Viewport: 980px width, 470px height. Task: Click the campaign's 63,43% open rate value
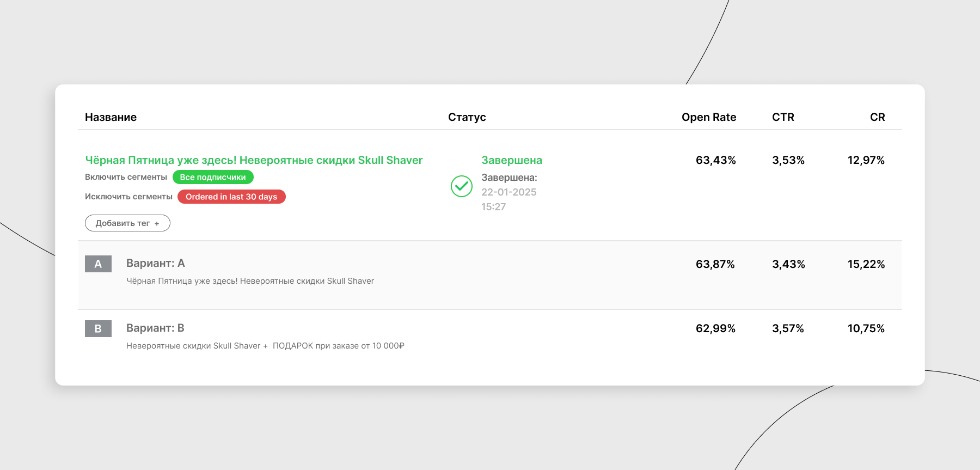tap(715, 160)
